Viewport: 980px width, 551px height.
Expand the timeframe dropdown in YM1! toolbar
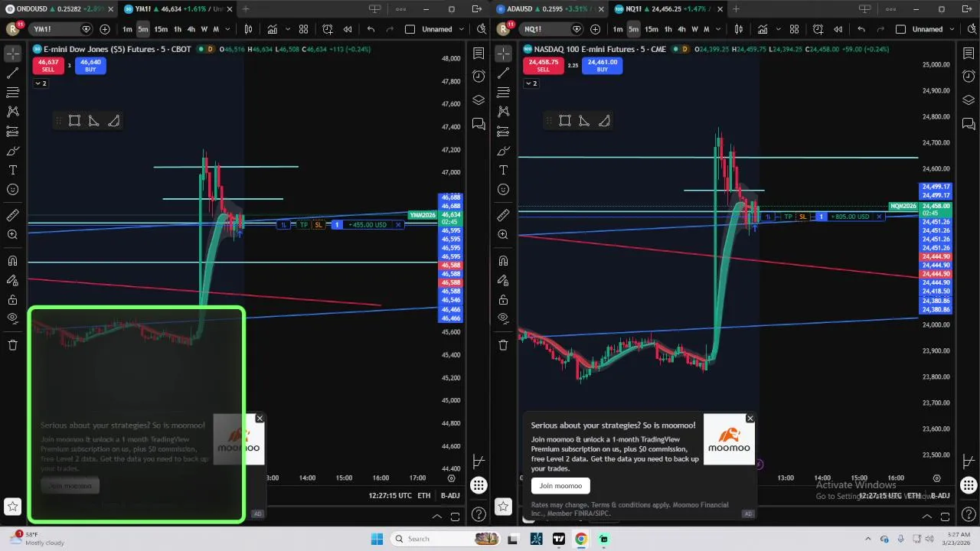coord(228,29)
